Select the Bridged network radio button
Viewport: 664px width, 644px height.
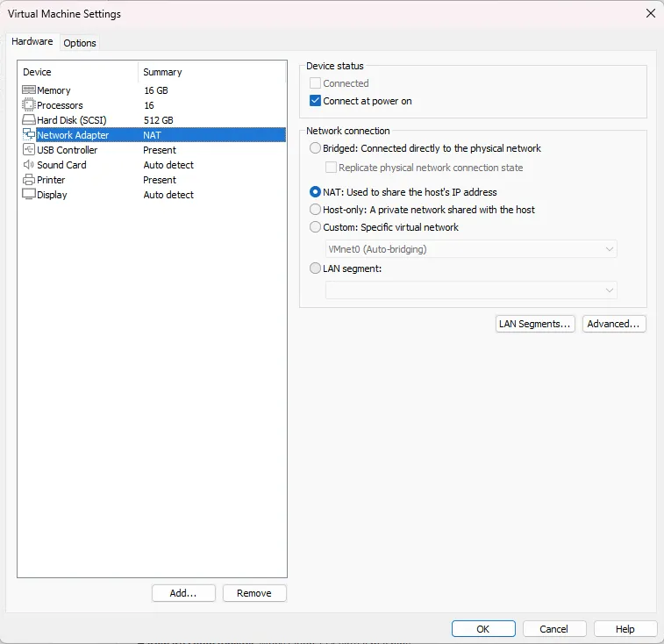click(316, 148)
